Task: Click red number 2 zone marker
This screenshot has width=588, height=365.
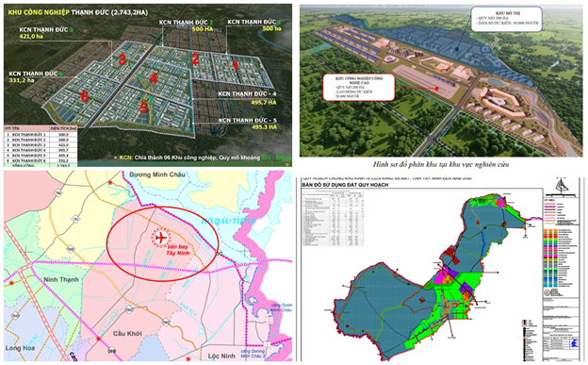Action: [195, 59]
